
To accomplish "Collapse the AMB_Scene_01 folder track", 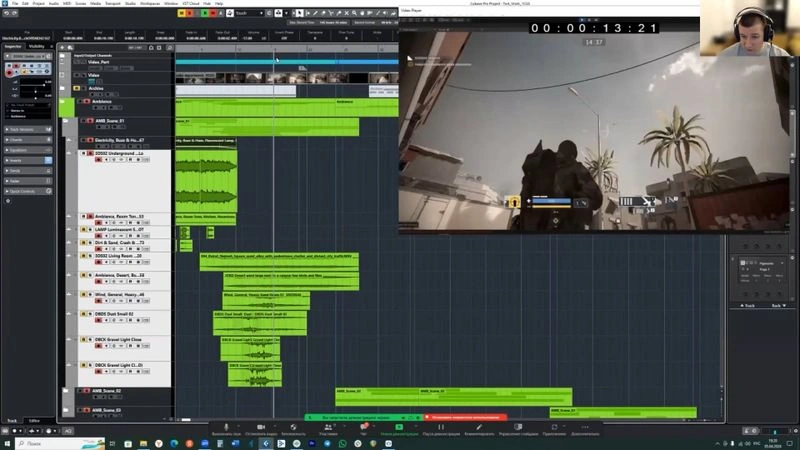I will pos(65,121).
